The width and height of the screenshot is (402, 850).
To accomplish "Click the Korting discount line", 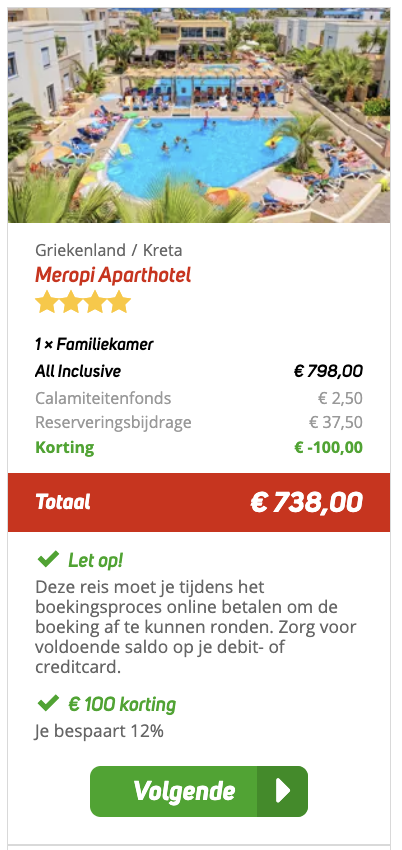I will point(199,448).
